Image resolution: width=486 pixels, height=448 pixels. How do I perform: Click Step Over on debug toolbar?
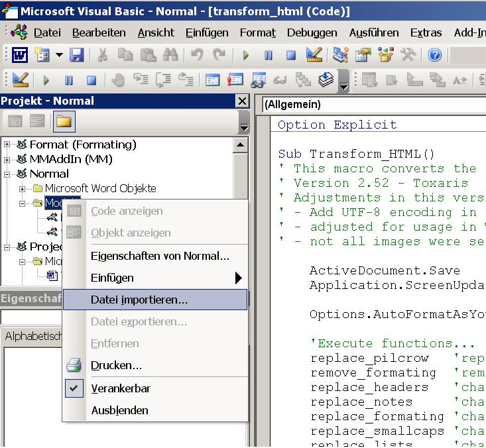[163, 80]
